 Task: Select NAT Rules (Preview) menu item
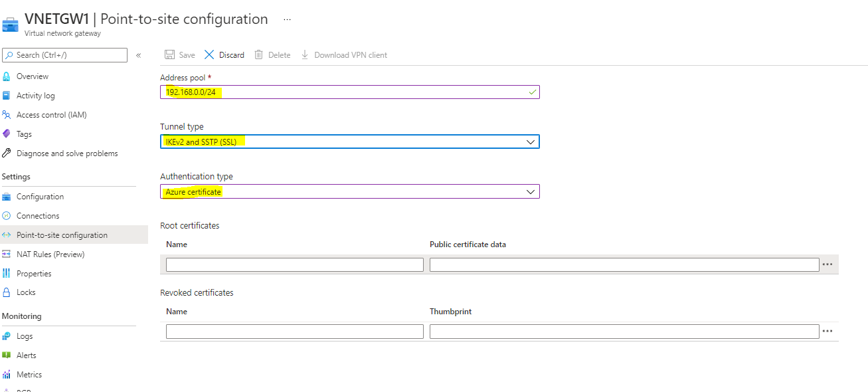[x=50, y=254]
